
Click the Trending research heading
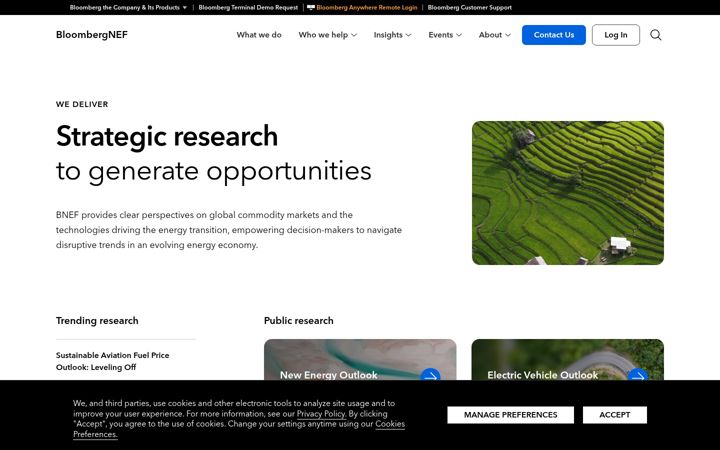tap(97, 321)
